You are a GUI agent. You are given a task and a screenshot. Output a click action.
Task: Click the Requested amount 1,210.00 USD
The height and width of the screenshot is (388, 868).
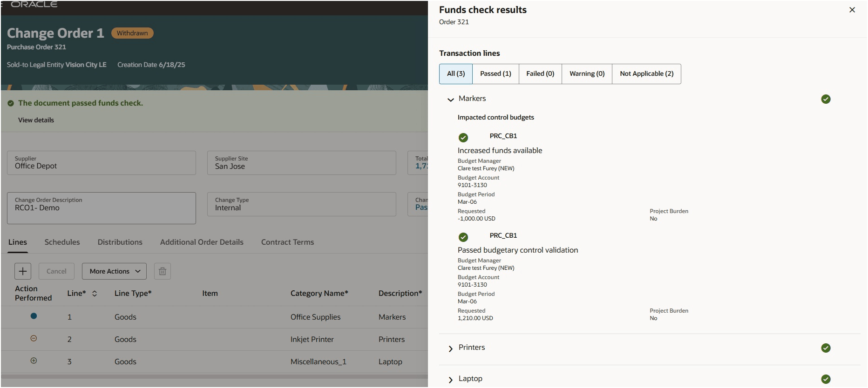475,318
